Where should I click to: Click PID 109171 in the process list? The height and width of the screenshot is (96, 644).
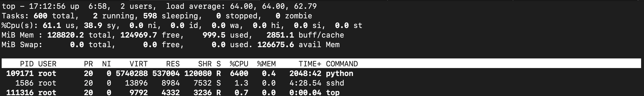(x=20, y=73)
